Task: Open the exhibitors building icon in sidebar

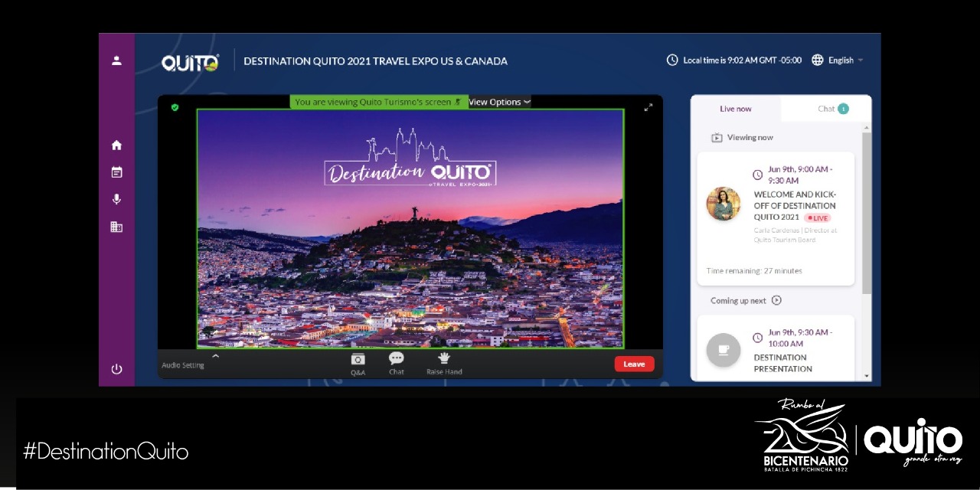Action: point(116,227)
